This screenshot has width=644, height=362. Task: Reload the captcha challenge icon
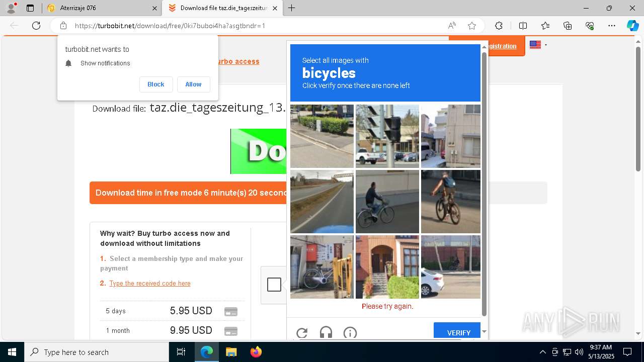pos(302,332)
